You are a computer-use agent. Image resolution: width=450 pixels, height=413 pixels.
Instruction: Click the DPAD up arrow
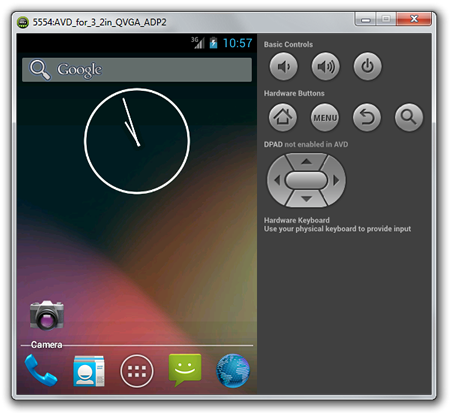pyautogui.click(x=306, y=162)
